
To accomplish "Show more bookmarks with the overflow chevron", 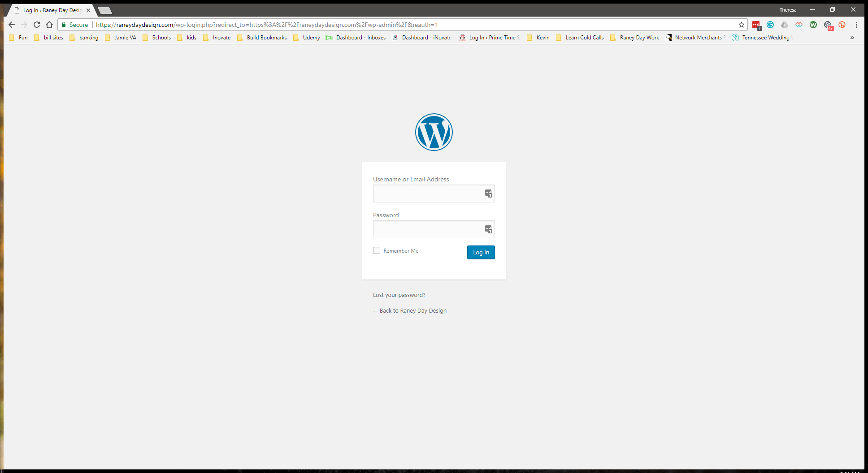I will point(852,38).
